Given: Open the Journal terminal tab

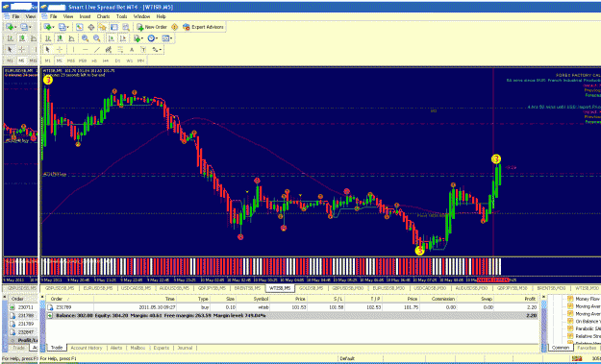Looking at the screenshot, I should (185, 348).
